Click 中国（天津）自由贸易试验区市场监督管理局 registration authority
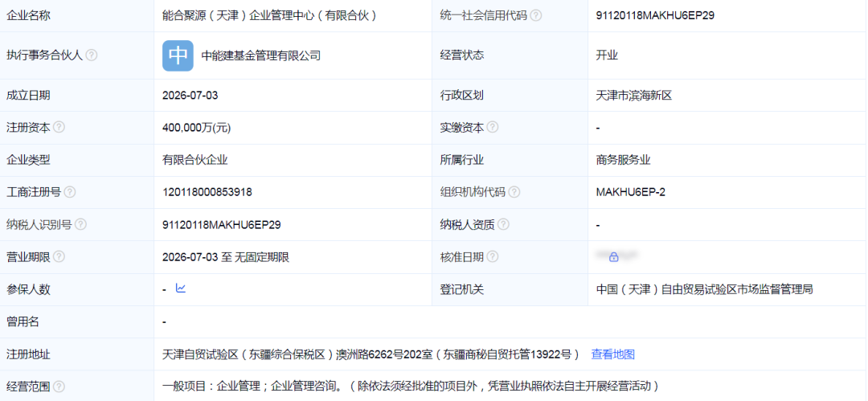Image resolution: width=868 pixels, height=401 pixels. tap(704, 289)
